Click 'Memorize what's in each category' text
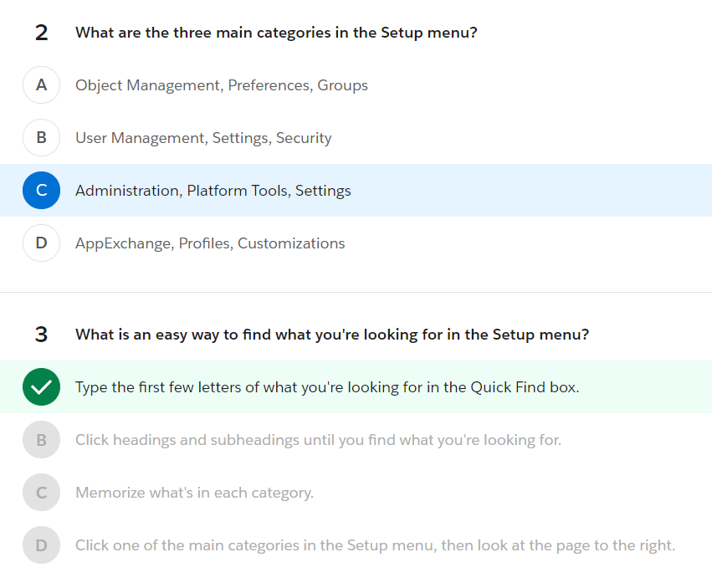Viewport: 712px width, 588px height. tap(194, 493)
